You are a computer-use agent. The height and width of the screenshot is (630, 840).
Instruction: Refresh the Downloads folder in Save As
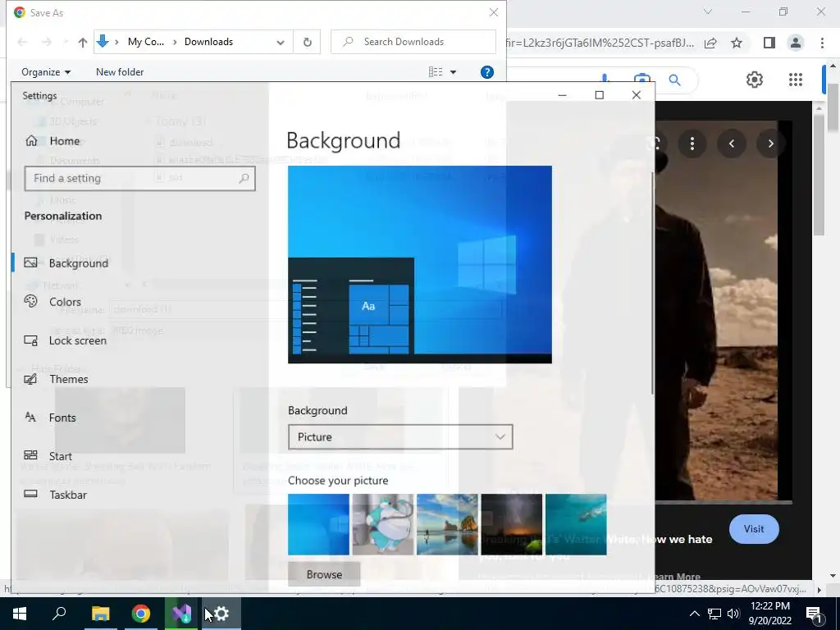[x=307, y=42]
